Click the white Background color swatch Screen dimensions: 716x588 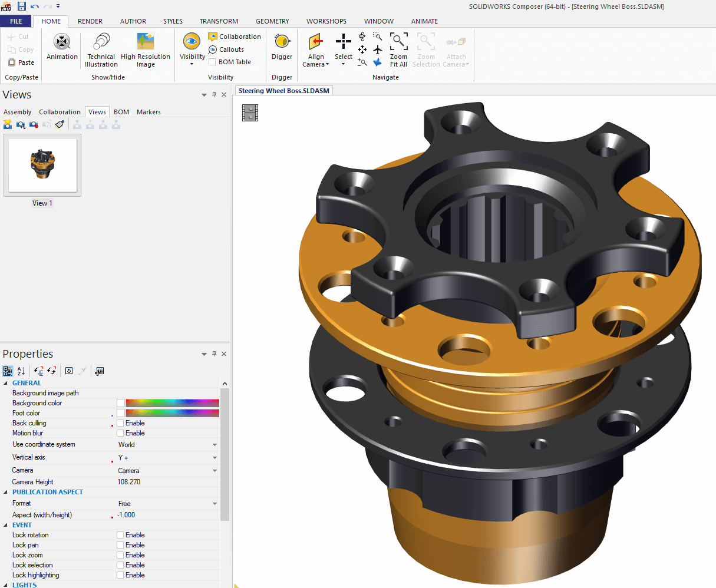pos(120,403)
